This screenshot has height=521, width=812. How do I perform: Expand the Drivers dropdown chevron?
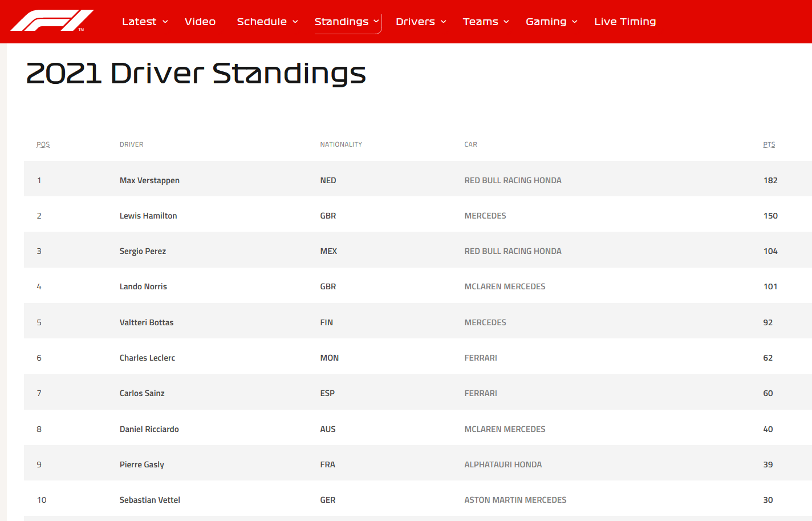[444, 22]
